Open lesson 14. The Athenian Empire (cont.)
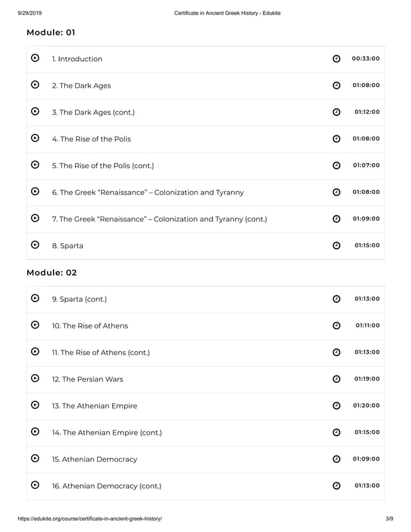 (x=107, y=433)
